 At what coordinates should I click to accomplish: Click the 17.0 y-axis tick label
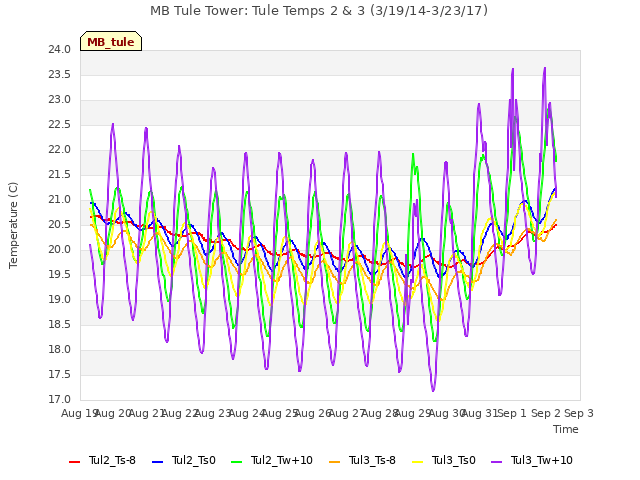coord(60,399)
